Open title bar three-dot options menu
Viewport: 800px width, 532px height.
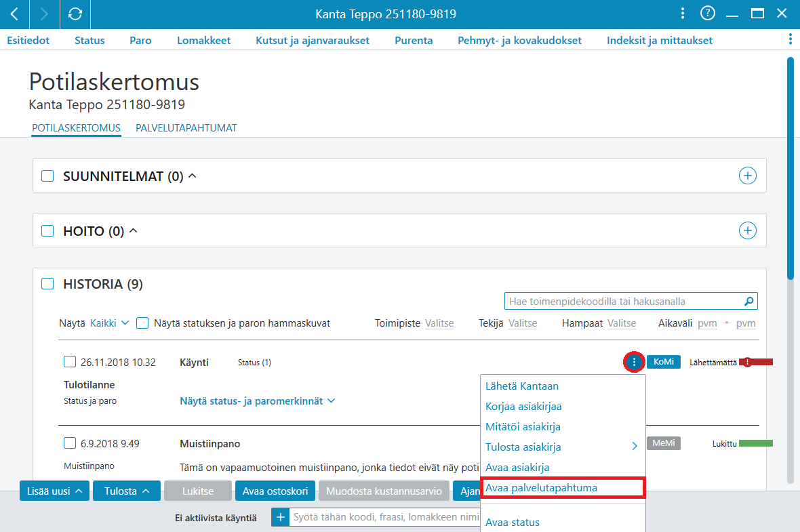(682, 14)
